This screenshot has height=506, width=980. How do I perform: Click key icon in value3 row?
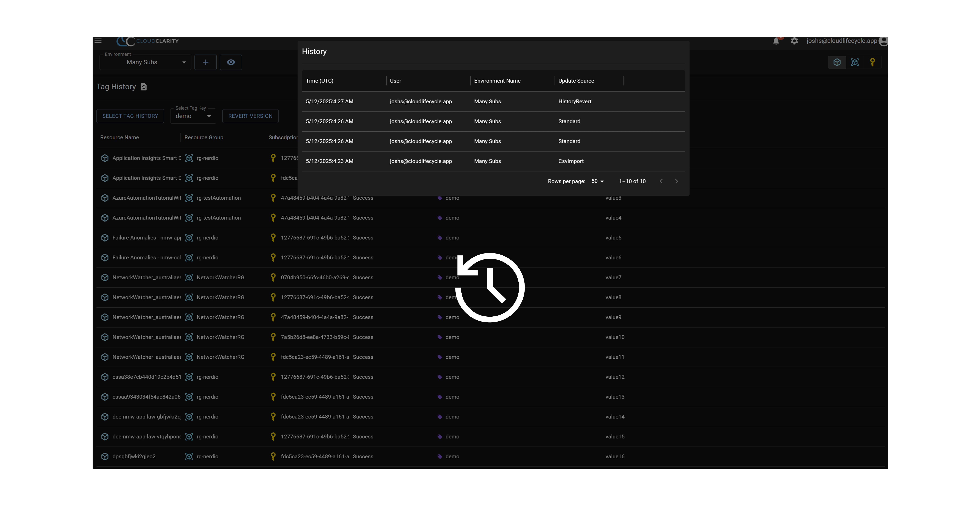[x=273, y=198]
